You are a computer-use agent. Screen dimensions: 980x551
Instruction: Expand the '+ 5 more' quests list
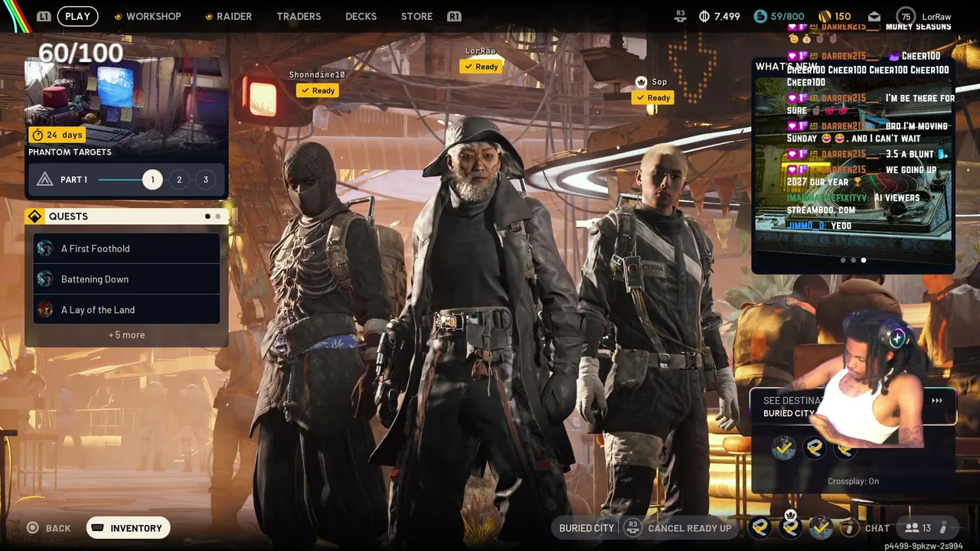126,334
